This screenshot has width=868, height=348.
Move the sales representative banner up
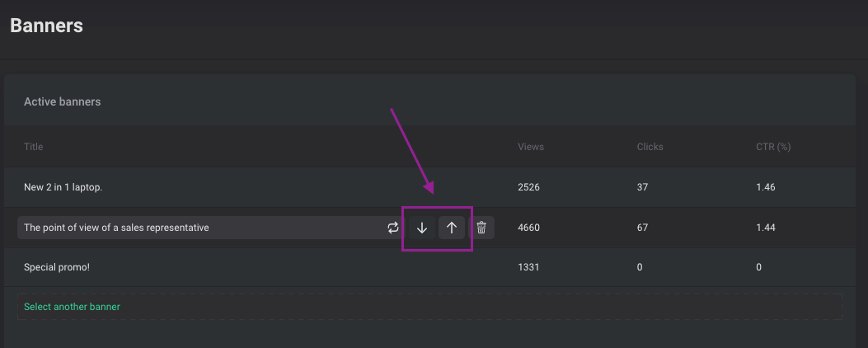click(452, 228)
